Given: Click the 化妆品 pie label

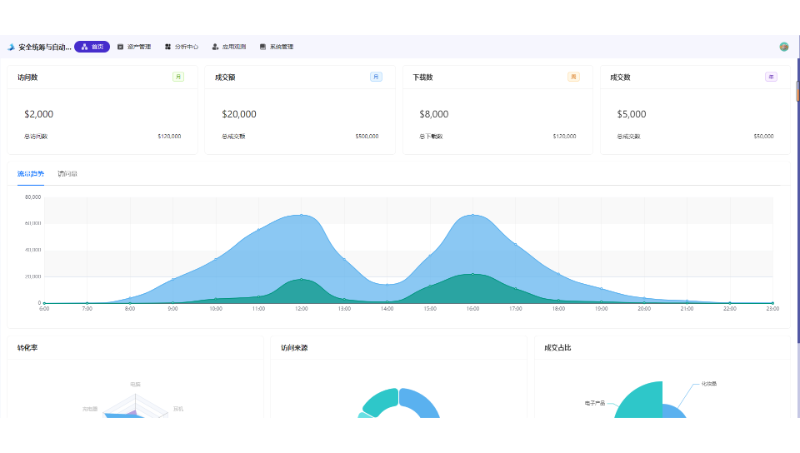Looking at the screenshot, I should (x=709, y=384).
